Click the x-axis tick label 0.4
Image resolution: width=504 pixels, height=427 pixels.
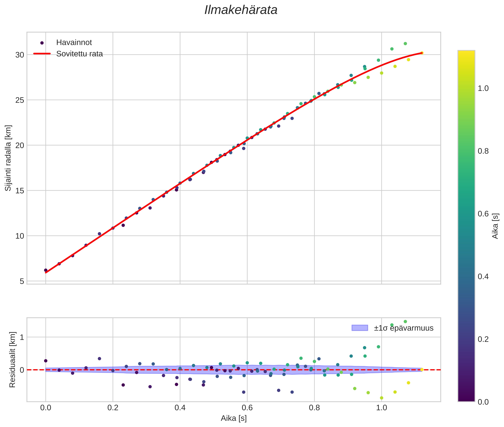180,408
